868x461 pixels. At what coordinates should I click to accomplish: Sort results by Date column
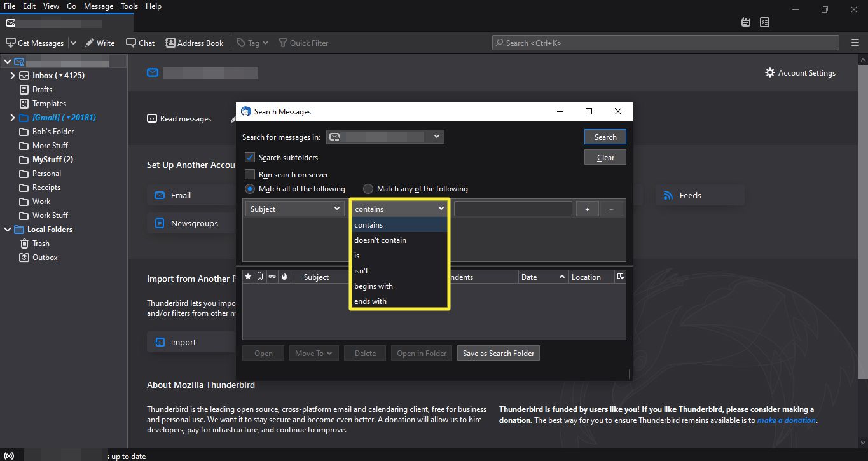click(x=543, y=277)
